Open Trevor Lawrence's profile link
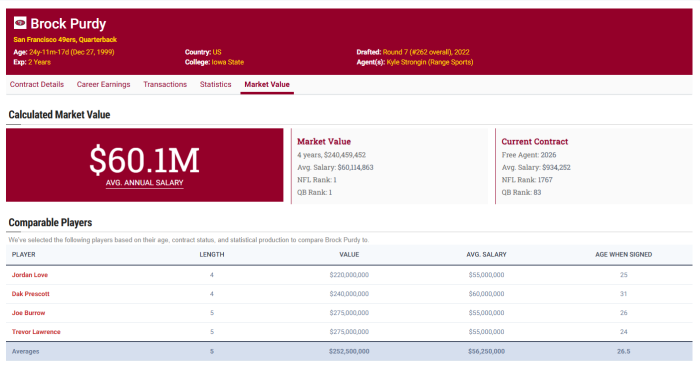This screenshot has height=368, width=700. tap(36, 332)
